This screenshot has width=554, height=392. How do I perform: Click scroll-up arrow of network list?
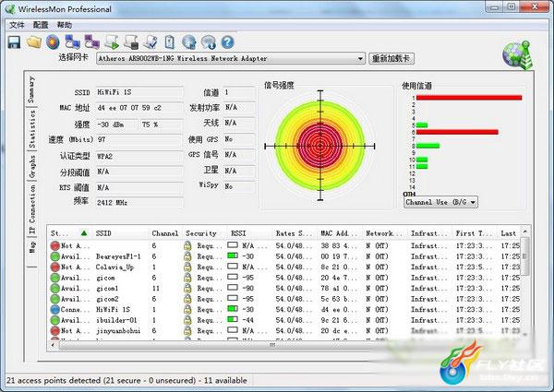pos(525,232)
